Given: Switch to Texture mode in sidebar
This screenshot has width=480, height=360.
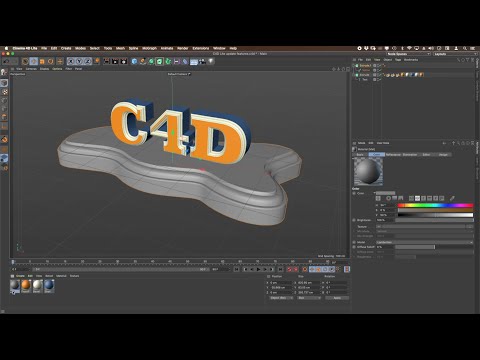Looking at the screenshot, I should tap(4, 92).
